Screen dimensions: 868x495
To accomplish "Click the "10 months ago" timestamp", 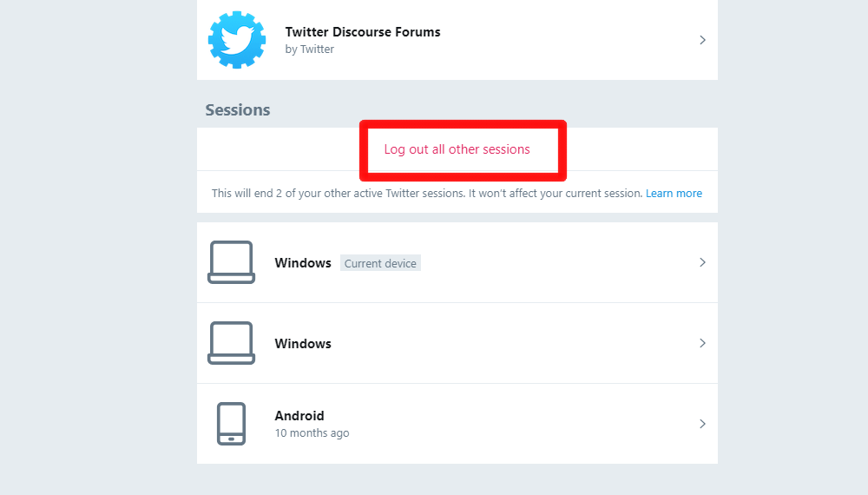I will (x=312, y=433).
